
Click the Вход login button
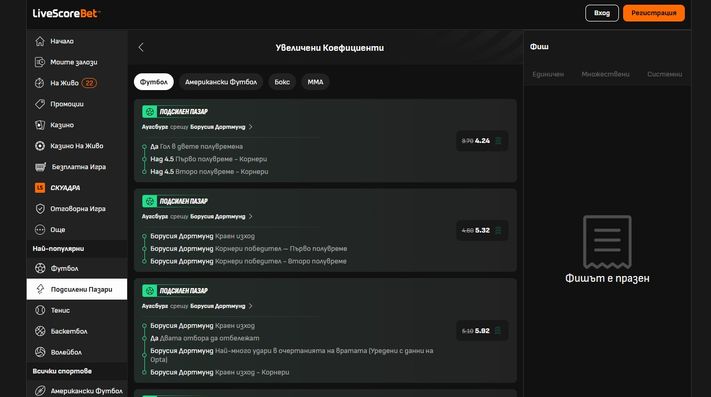click(x=602, y=13)
